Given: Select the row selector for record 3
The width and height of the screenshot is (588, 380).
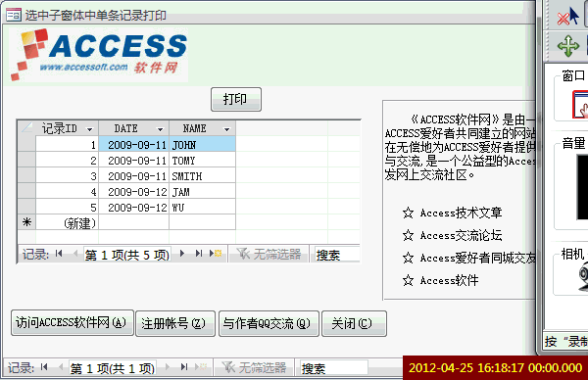Looking at the screenshot, I should pos(26,175).
